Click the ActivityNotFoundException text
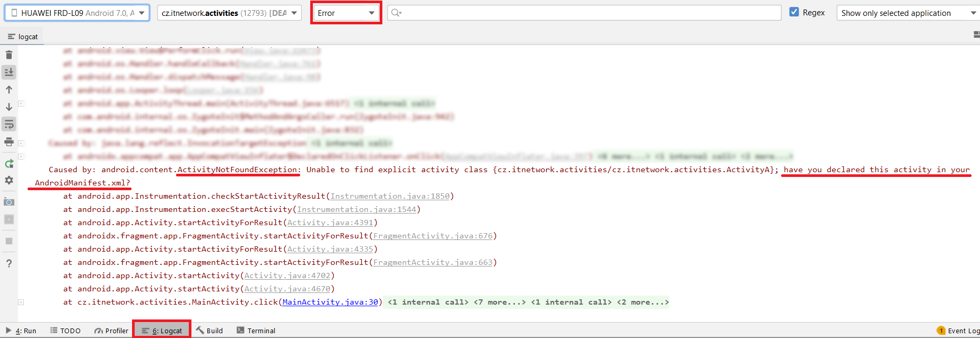 (237, 170)
